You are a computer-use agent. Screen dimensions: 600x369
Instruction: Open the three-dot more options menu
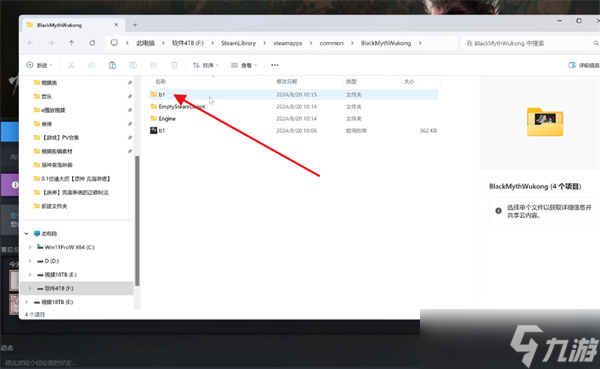click(x=275, y=65)
